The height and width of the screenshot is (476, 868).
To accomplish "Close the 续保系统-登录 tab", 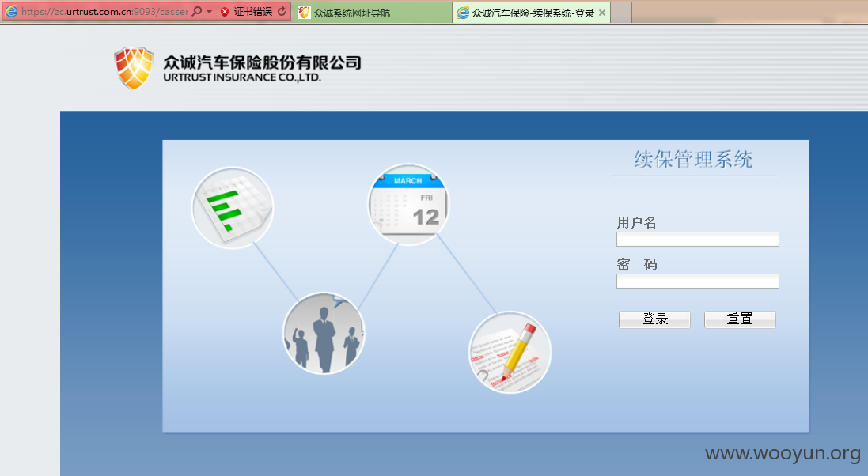I will coord(601,13).
